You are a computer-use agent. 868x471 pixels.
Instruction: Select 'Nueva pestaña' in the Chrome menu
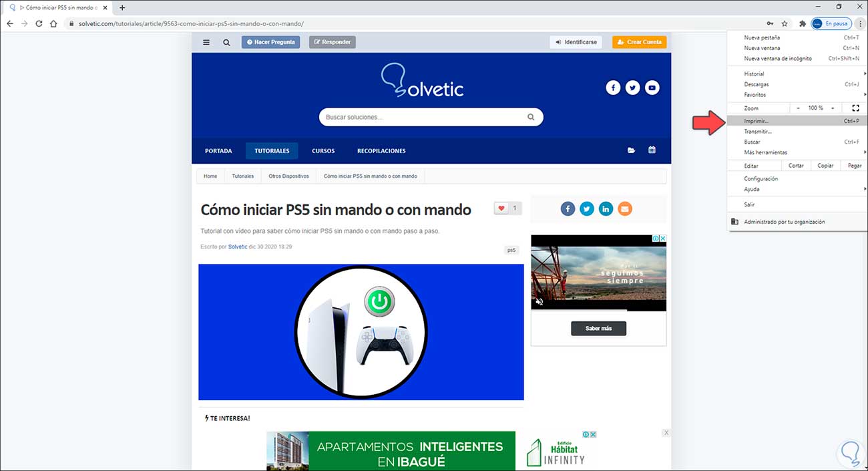pos(797,37)
